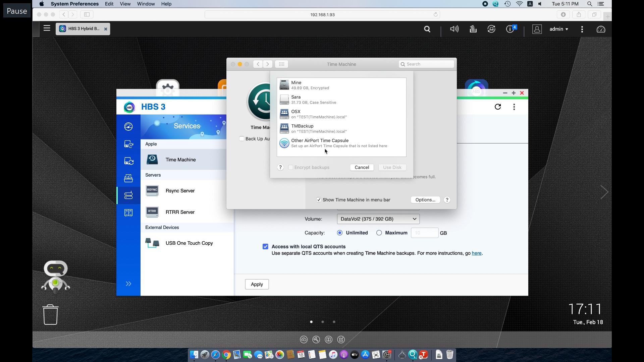Open Finder in the macOS dock
The width and height of the screenshot is (644, 362).
pyautogui.click(x=194, y=355)
